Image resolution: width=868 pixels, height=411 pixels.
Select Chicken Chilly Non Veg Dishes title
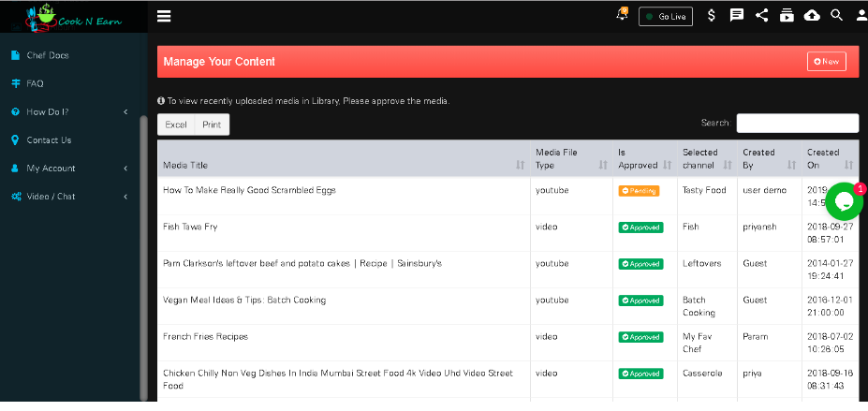coord(338,379)
